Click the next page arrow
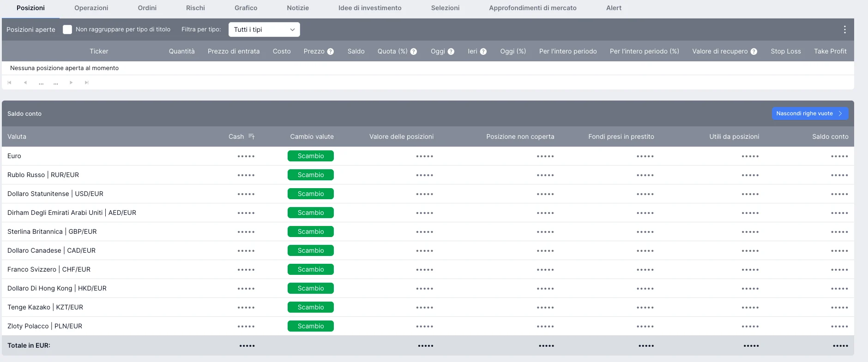The width and height of the screenshot is (868, 362). point(71,83)
